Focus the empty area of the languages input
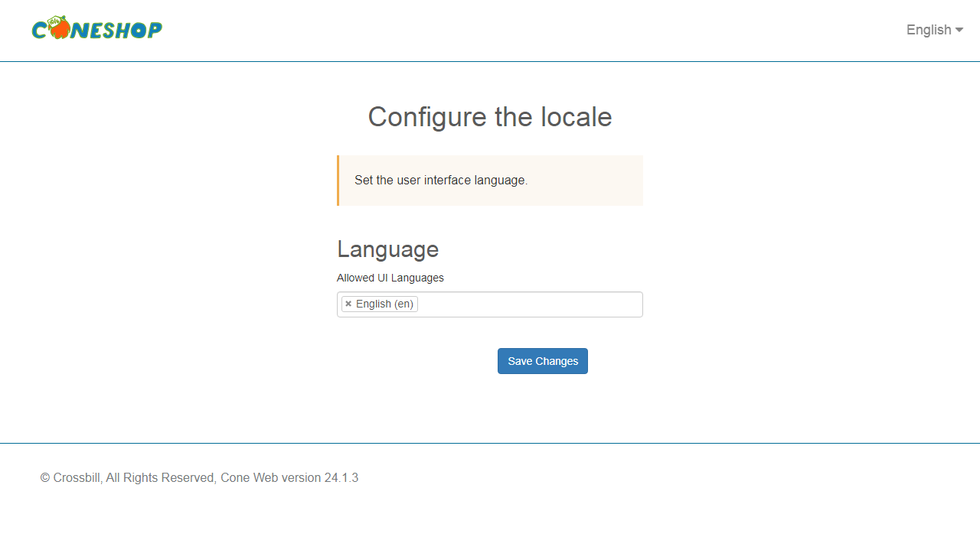Screen dimensions: 980x537 [x=530, y=304]
